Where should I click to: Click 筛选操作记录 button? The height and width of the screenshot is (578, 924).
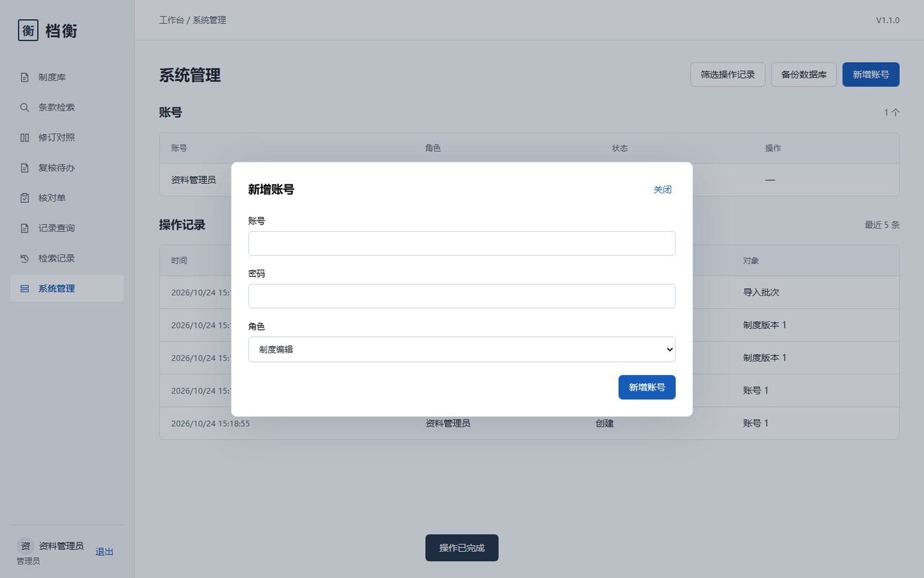pos(728,75)
